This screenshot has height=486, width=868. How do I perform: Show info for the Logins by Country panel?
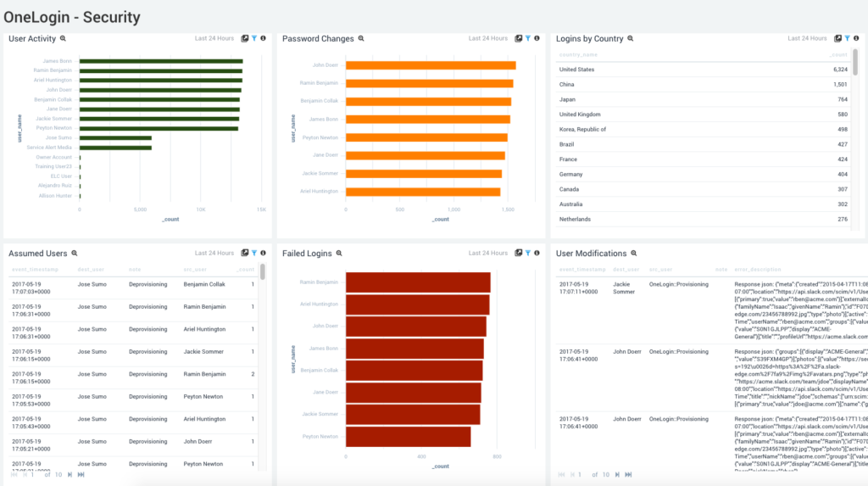point(856,38)
